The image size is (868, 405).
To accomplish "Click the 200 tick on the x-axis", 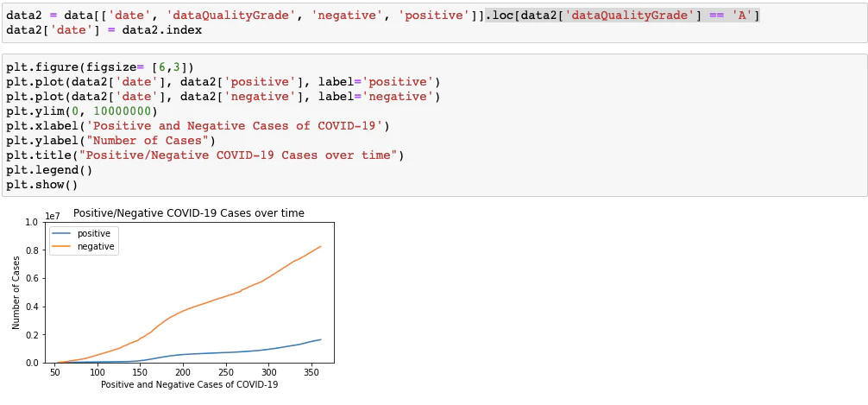I will (x=183, y=371).
